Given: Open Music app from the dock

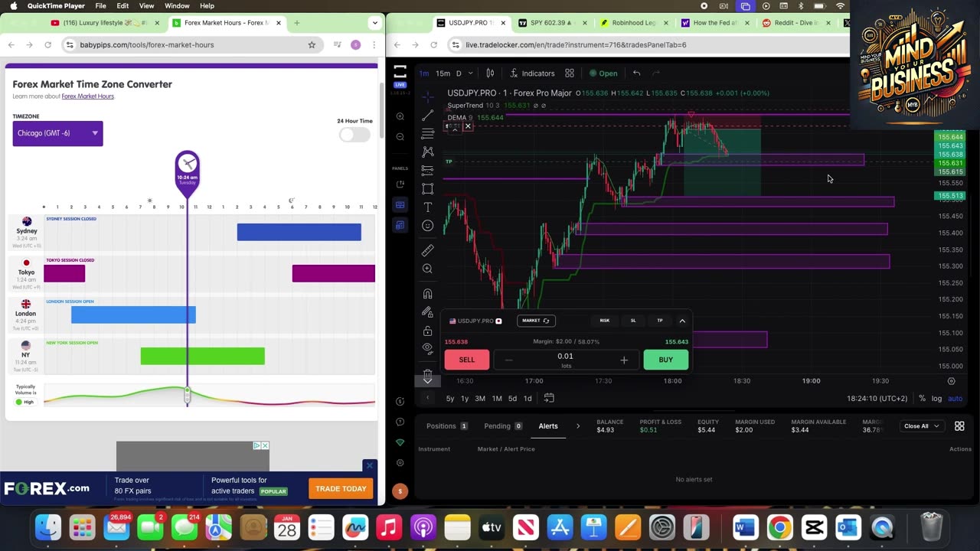Looking at the screenshot, I should pos(389,527).
